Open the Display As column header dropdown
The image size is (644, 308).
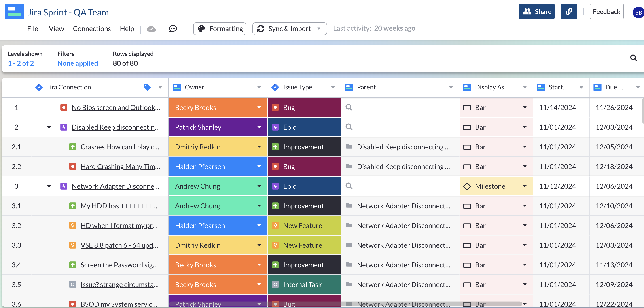pos(525,87)
